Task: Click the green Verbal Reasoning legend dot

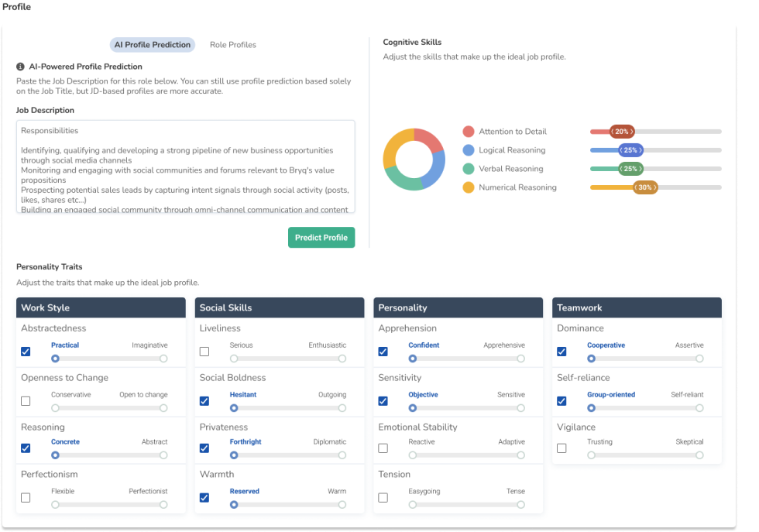Action: [x=468, y=169]
